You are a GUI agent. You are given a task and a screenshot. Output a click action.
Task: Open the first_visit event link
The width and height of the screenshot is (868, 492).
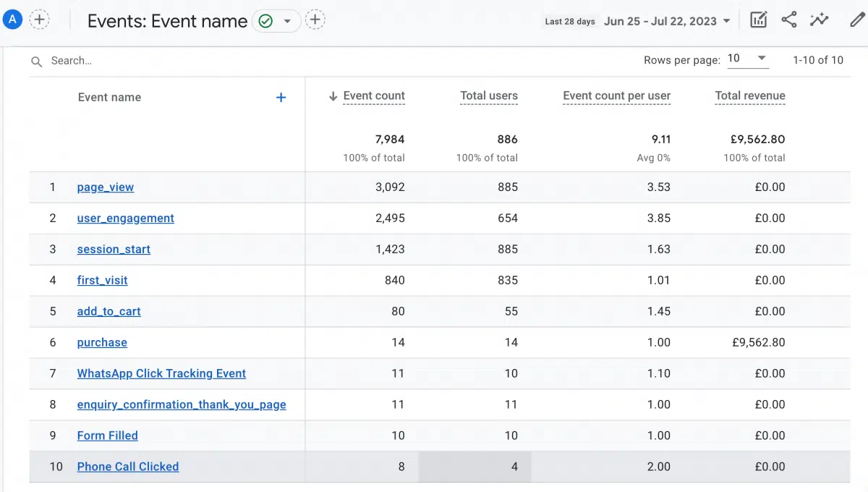pos(103,280)
